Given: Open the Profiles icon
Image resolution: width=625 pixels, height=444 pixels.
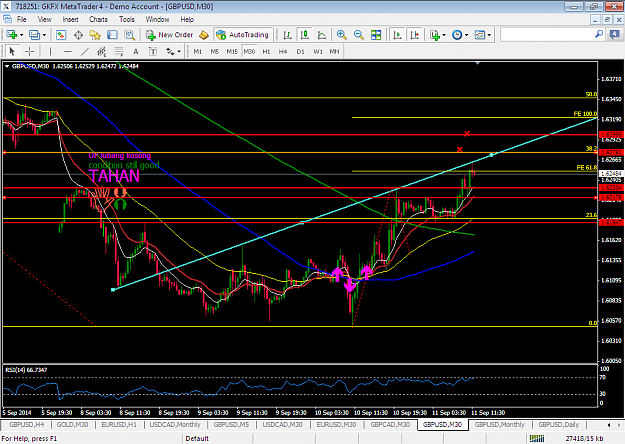Looking at the screenshot, I should 34,35.
